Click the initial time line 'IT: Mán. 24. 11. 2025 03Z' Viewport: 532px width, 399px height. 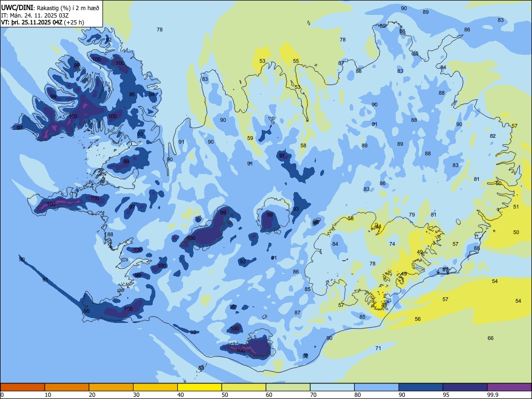[35, 15]
